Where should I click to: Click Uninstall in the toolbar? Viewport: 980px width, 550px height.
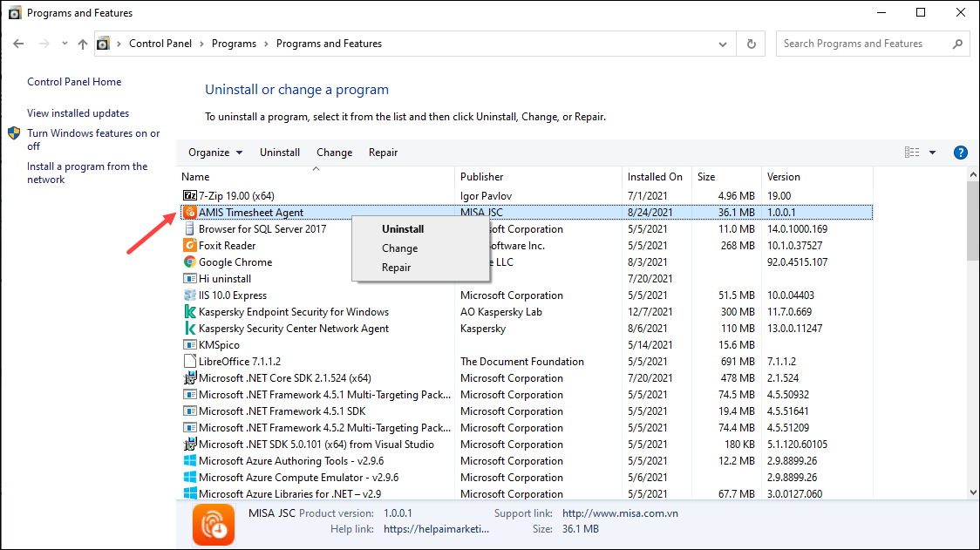coord(280,153)
